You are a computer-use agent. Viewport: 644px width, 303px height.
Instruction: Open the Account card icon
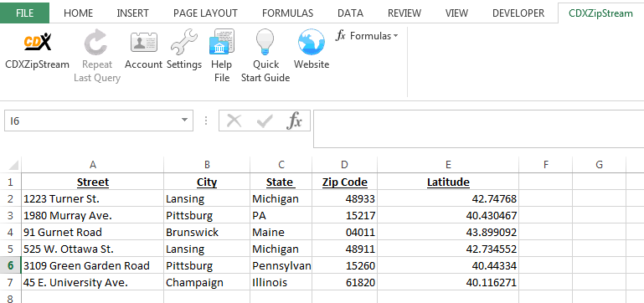tap(144, 42)
